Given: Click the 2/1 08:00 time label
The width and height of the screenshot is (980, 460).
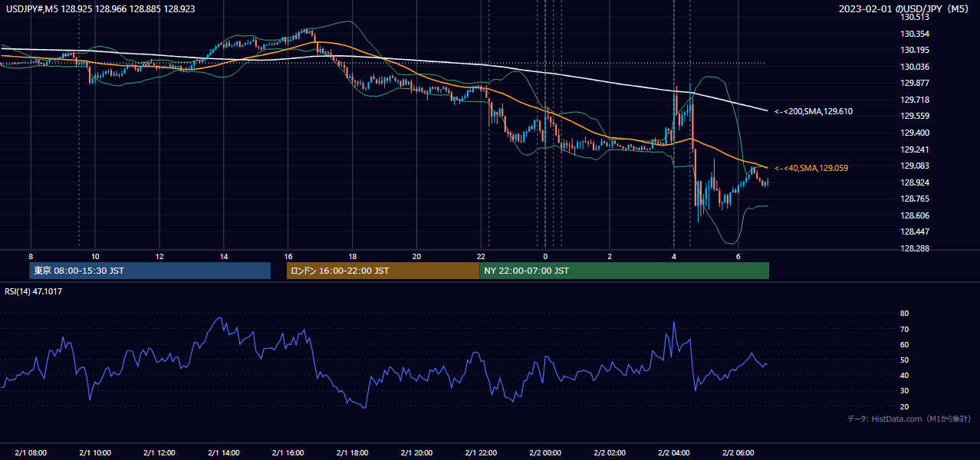Looking at the screenshot, I should pyautogui.click(x=31, y=452).
